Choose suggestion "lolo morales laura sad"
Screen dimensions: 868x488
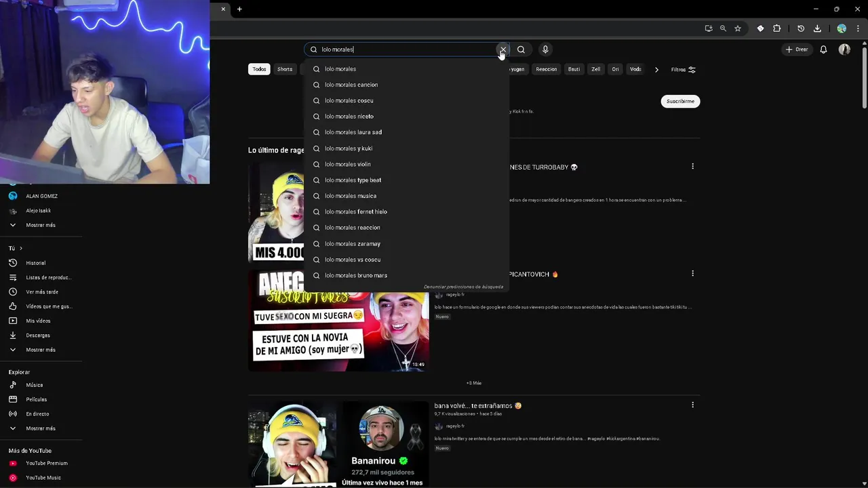[406, 132]
